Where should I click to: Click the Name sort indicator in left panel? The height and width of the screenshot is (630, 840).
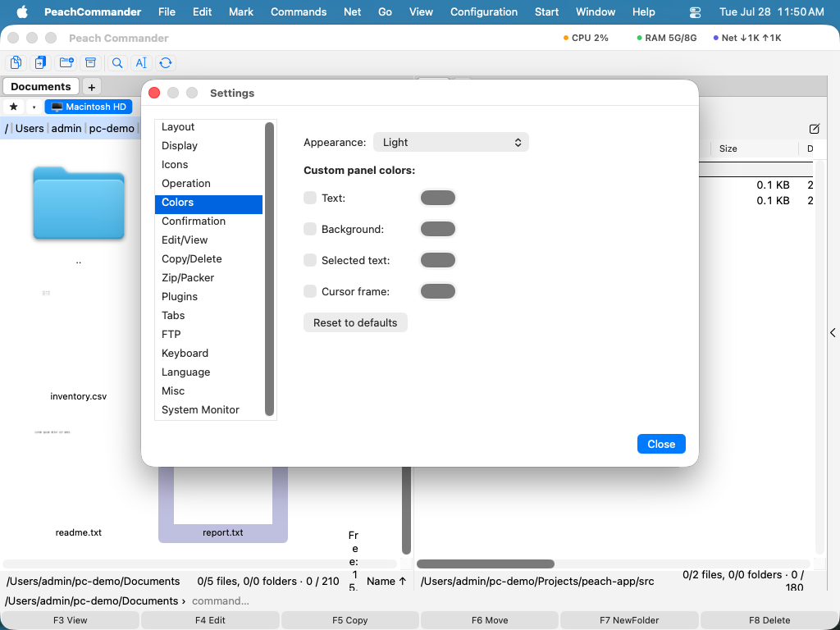click(386, 582)
